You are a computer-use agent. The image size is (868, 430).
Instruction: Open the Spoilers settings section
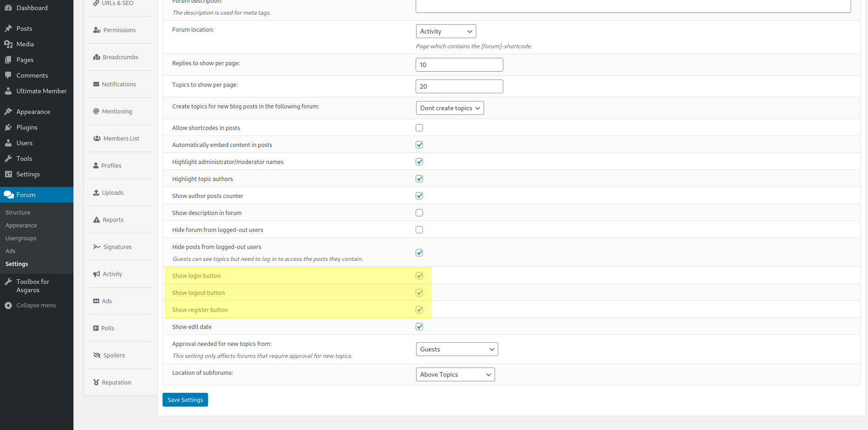pos(113,355)
